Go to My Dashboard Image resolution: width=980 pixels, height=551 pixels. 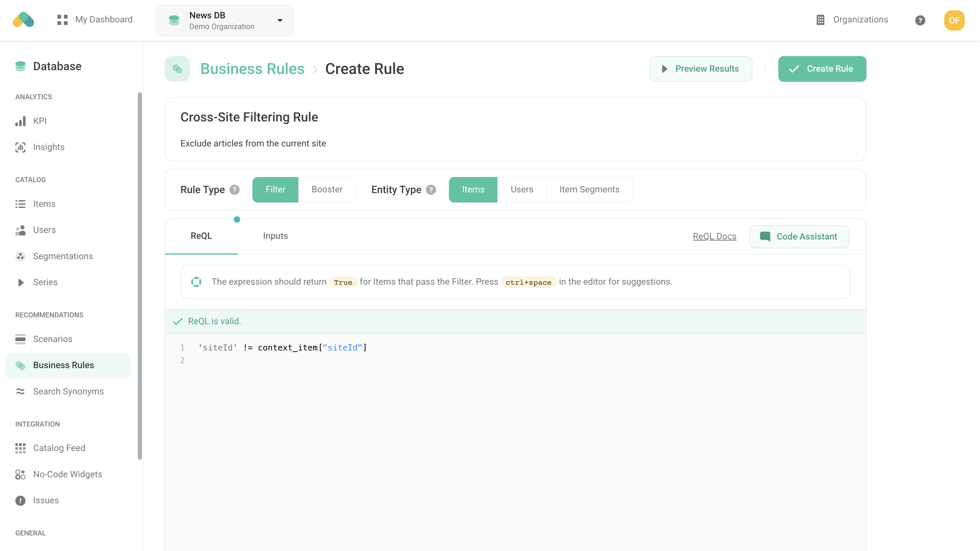[95, 20]
